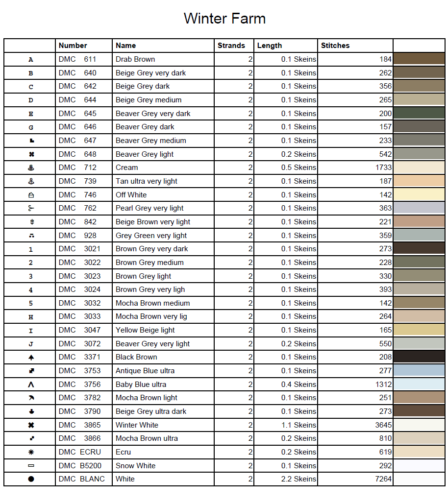Click the Stitches column header

point(335,46)
